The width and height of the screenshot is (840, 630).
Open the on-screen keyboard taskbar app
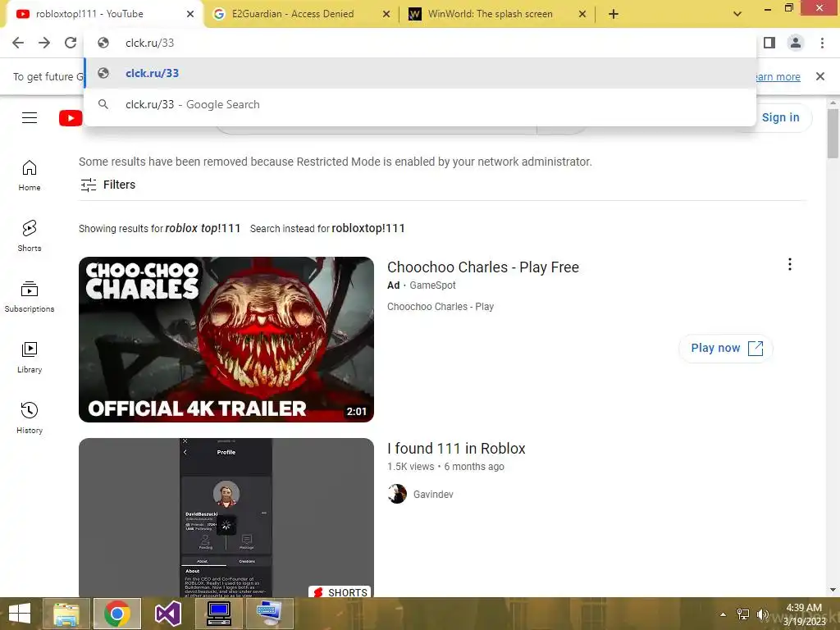[x=269, y=614]
